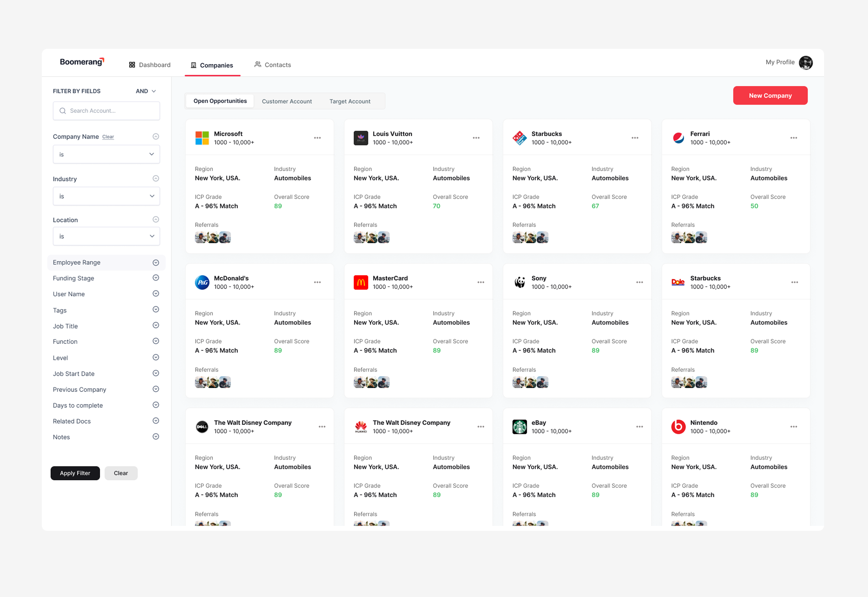This screenshot has width=868, height=597.
Task: Click the Huawei logo on Walt Disney card
Action: (361, 427)
